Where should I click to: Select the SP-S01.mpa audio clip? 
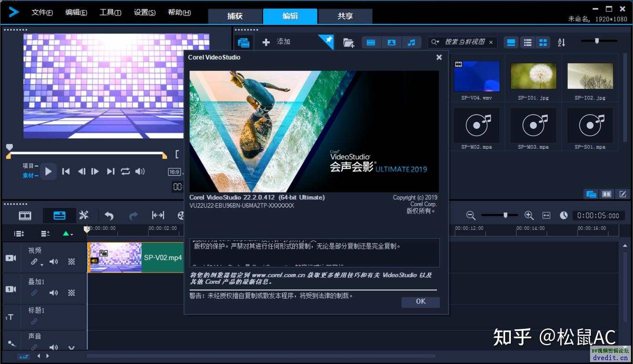point(590,126)
